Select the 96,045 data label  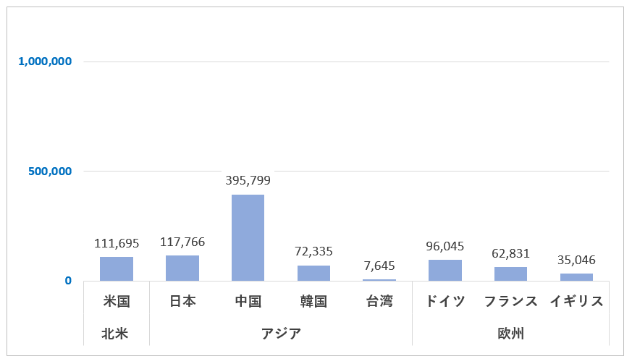445,246
